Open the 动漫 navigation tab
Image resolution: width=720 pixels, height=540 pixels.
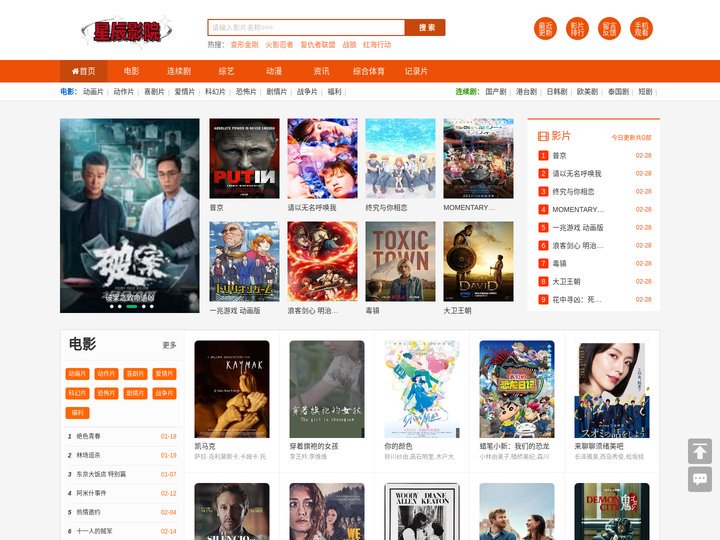coord(274,71)
